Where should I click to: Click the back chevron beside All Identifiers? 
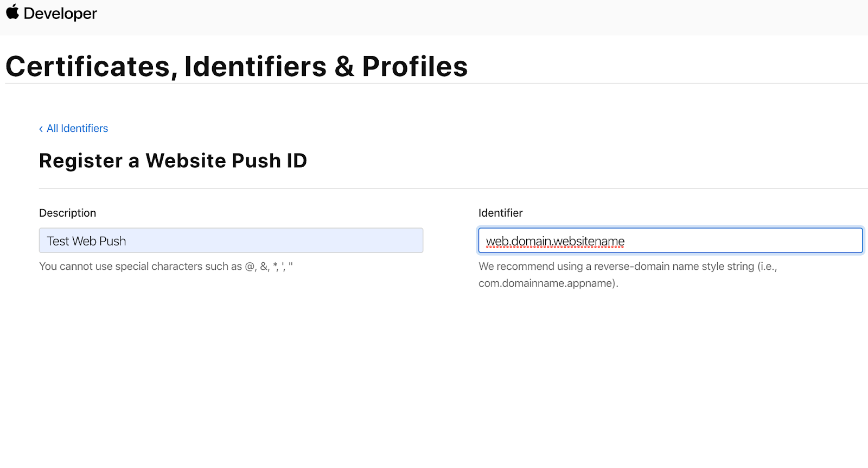[41, 129]
